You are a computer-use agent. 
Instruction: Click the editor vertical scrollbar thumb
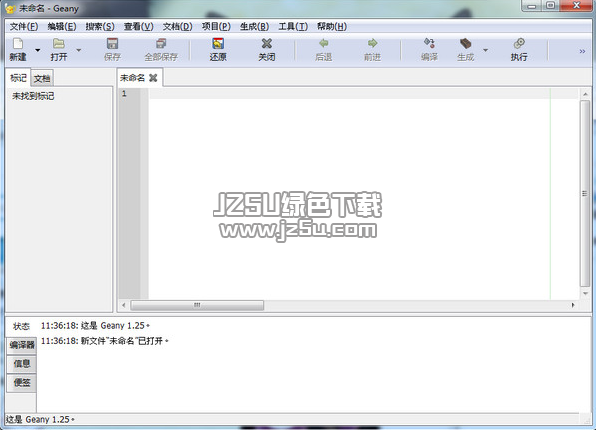point(585,194)
